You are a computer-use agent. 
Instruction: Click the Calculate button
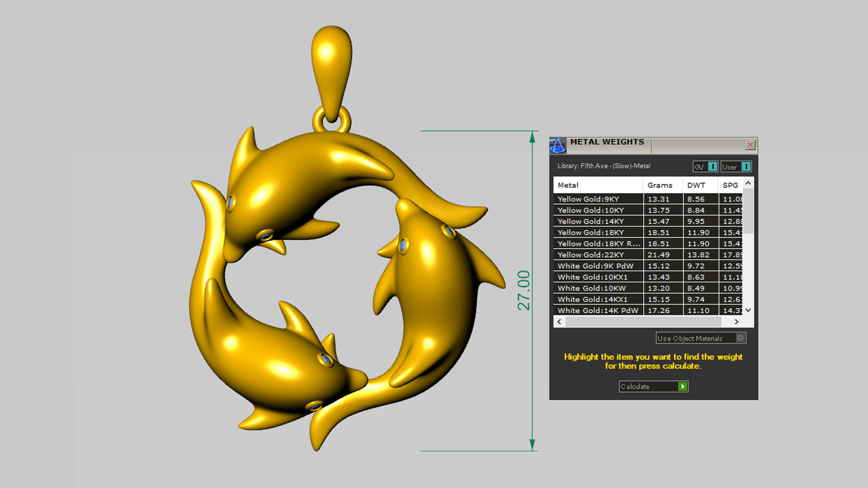[653, 387]
